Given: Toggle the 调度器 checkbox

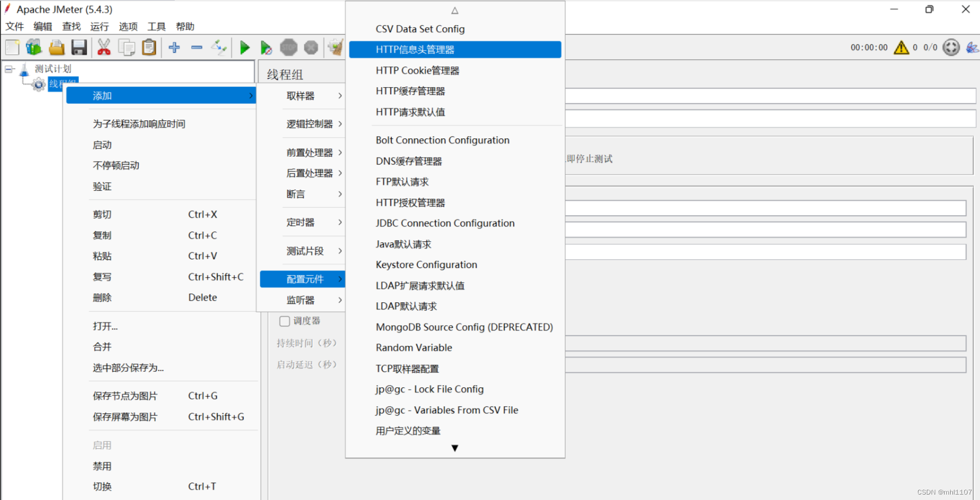Looking at the screenshot, I should click(x=285, y=321).
